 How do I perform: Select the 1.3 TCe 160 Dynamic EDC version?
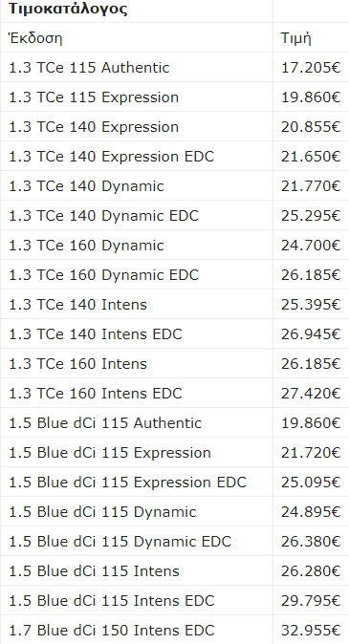click(103, 275)
